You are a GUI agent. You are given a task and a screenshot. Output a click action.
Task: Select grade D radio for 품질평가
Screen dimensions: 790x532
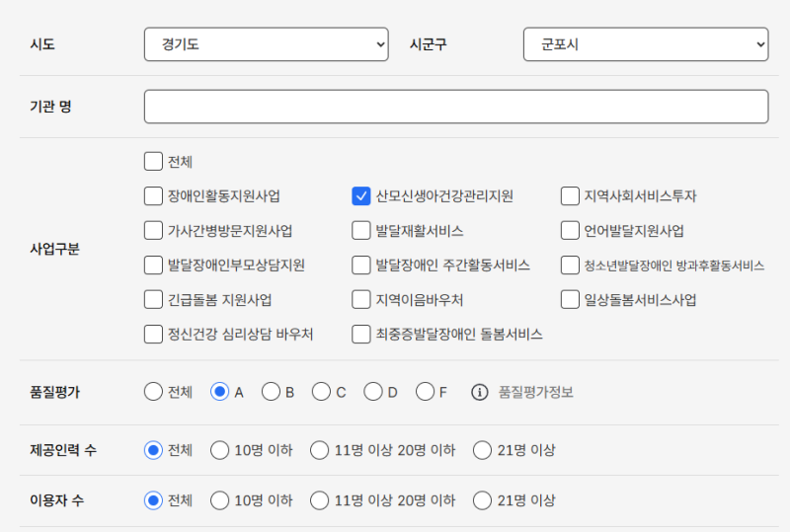pos(373,392)
